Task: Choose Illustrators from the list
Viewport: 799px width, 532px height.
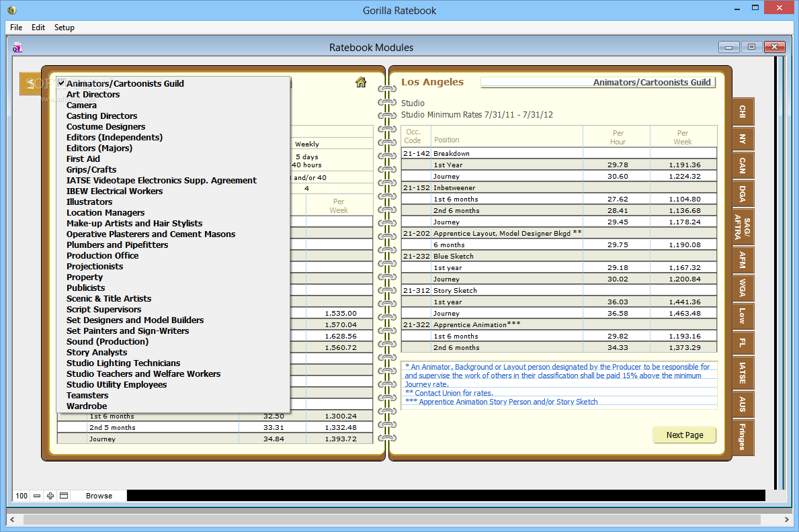Action: (x=173, y=202)
